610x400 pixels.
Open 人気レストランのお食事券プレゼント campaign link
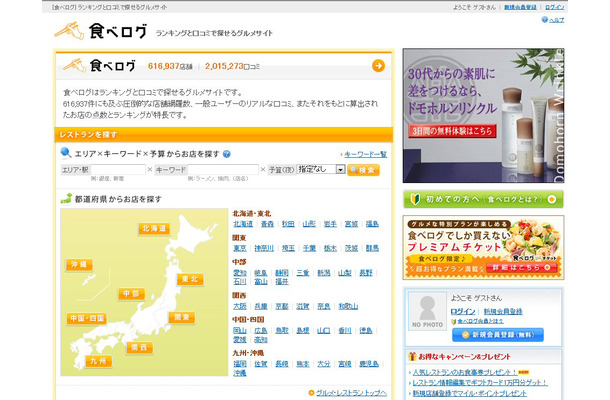tap(465, 372)
